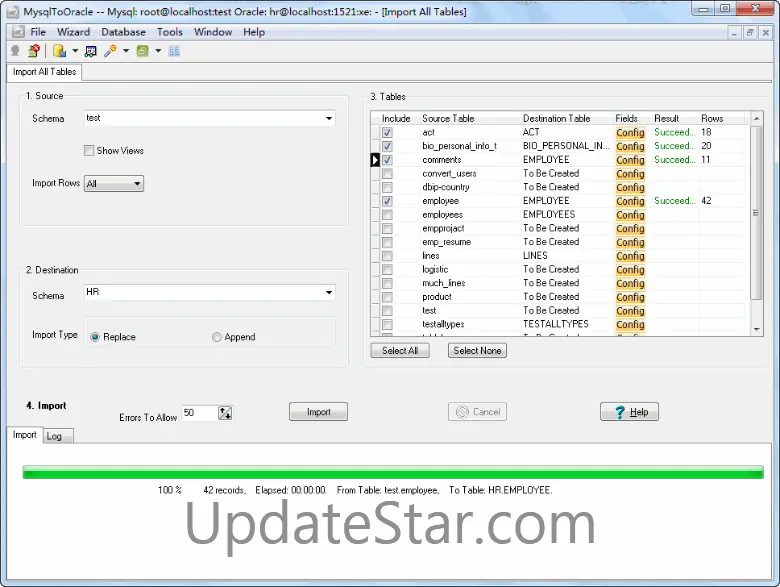Screen dimensions: 780x587
Task: Open the Help menu
Action: coord(254,32)
